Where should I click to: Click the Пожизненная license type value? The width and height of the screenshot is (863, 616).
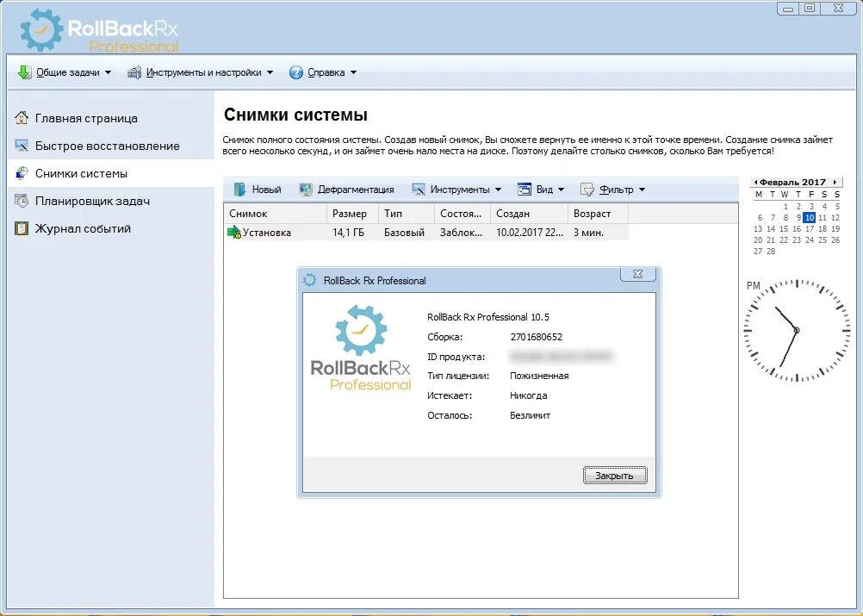pyautogui.click(x=539, y=376)
